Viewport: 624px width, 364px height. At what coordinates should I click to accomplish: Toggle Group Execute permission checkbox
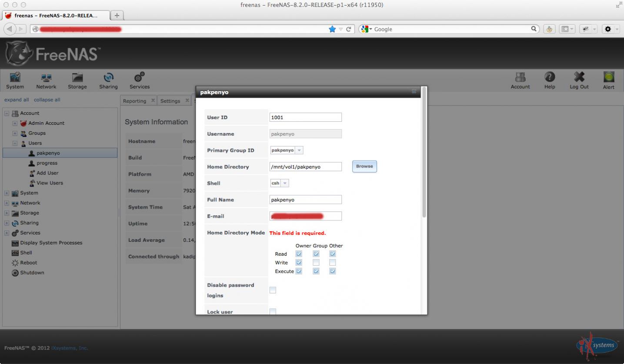pos(316,271)
